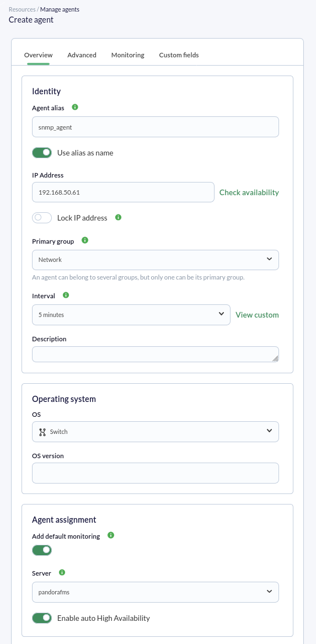The image size is (316, 644).
Task: Switch to the Overview tab
Action: point(38,55)
